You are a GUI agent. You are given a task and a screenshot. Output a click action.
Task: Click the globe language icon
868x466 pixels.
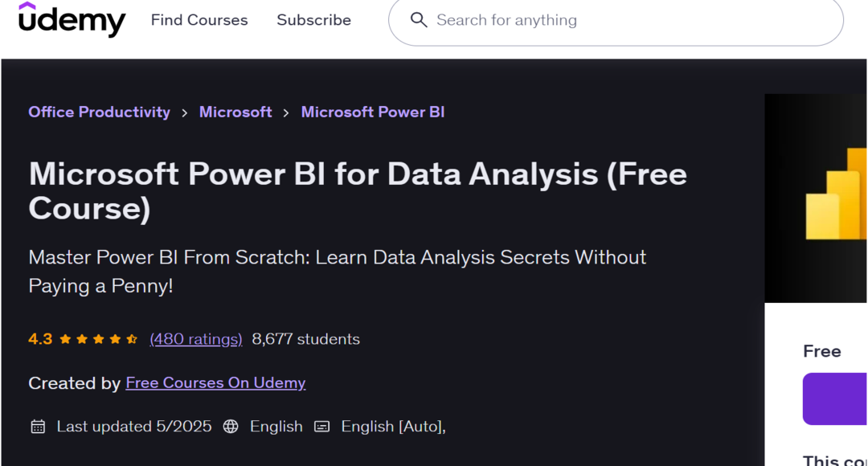click(x=231, y=427)
